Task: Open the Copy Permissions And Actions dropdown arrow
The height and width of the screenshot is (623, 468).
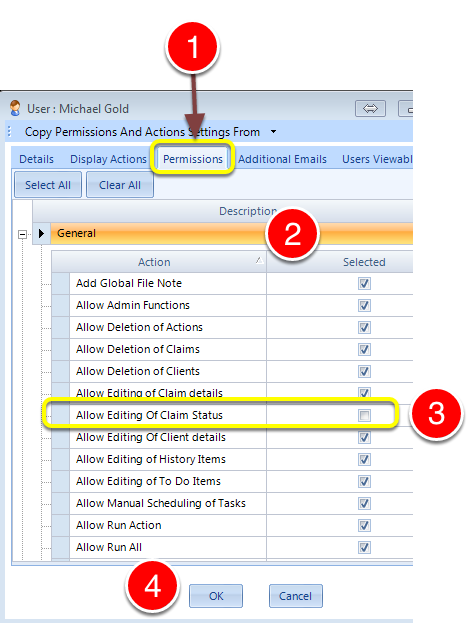Action: [x=273, y=132]
